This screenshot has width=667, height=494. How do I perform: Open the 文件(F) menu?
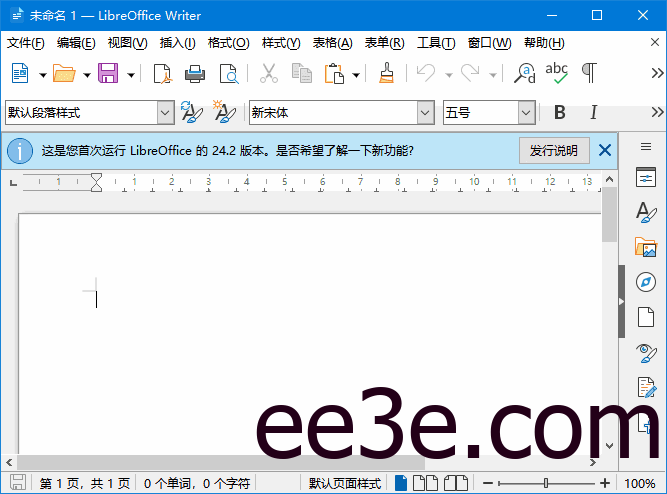26,43
